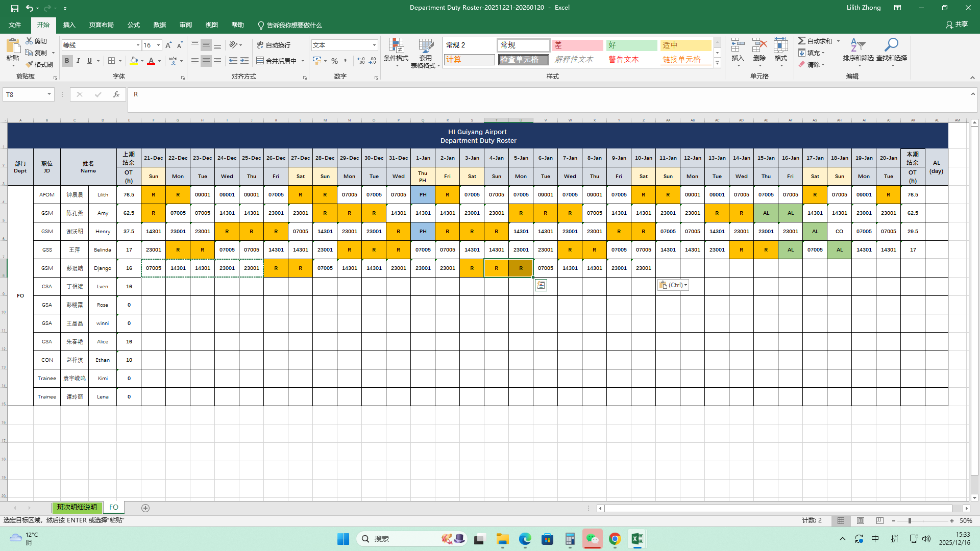Expand the number format dropdown
Viewport: 980px width, 551px height.
tap(374, 45)
